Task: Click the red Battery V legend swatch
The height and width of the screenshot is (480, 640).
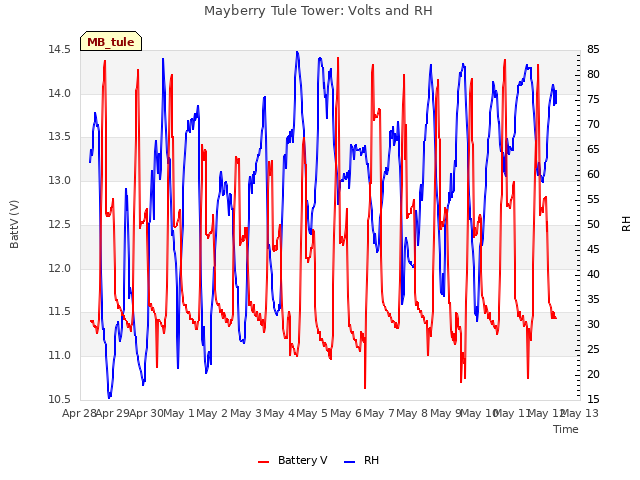Action: [x=264, y=462]
